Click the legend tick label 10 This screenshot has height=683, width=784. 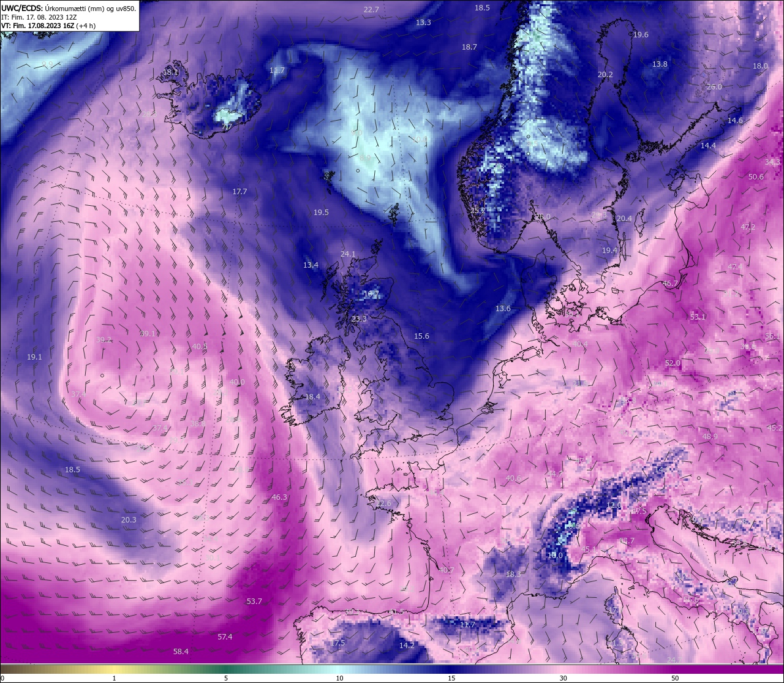coord(339,679)
